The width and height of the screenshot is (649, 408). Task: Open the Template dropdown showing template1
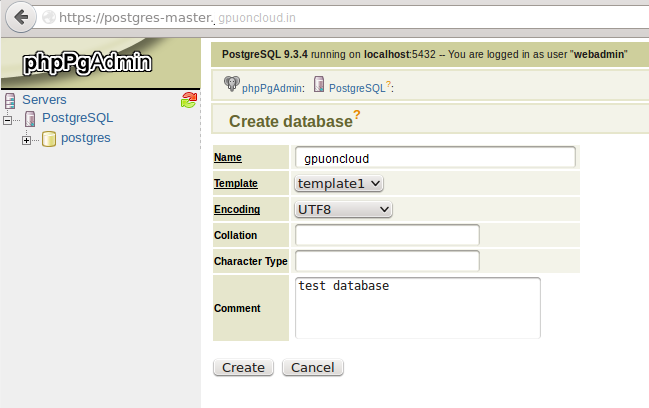coord(339,183)
